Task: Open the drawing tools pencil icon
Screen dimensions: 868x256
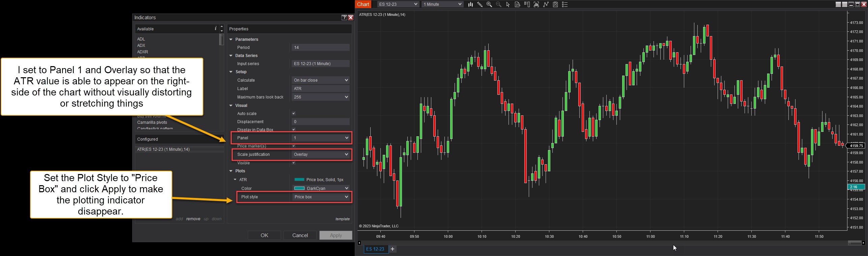Action: (480, 4)
